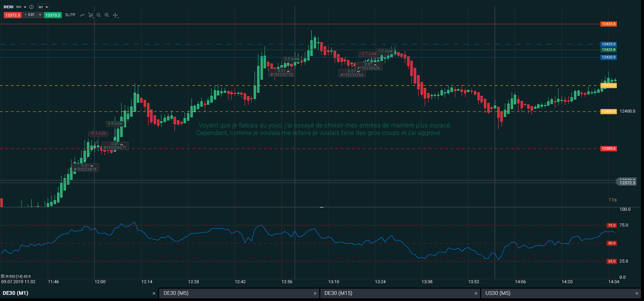Close the US30 (M5) tab
644x301 pixels.
coord(637,293)
